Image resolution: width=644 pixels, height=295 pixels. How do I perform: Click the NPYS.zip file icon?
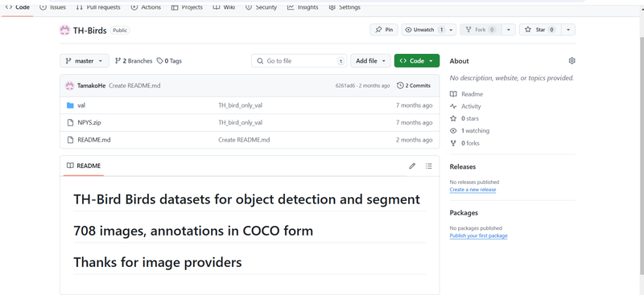[x=70, y=123]
